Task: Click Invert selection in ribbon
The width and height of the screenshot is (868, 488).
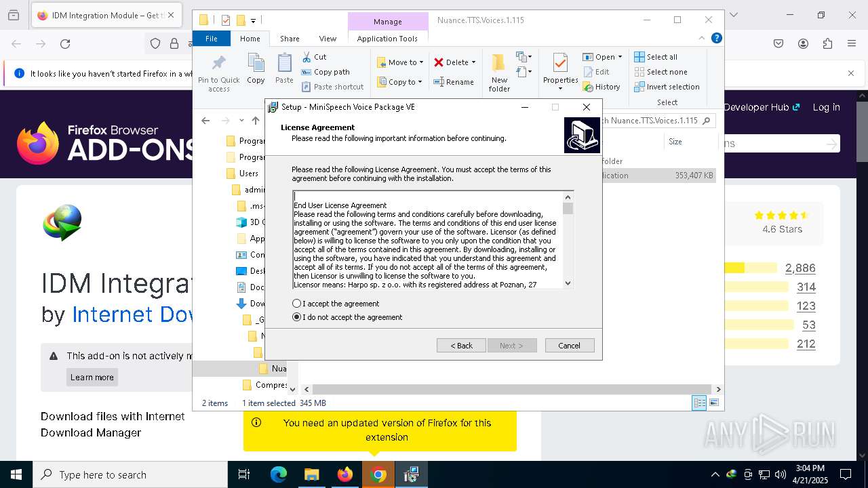Action: coord(667,87)
